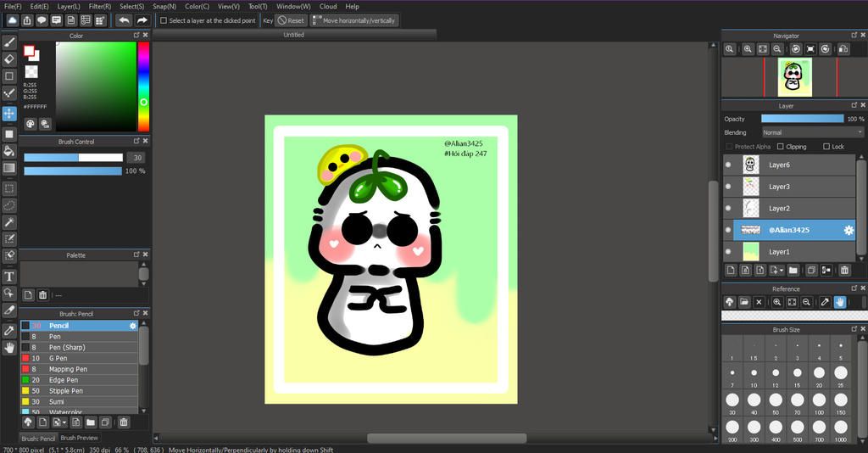
Task: Select the Bucket fill tool
Action: (x=9, y=151)
